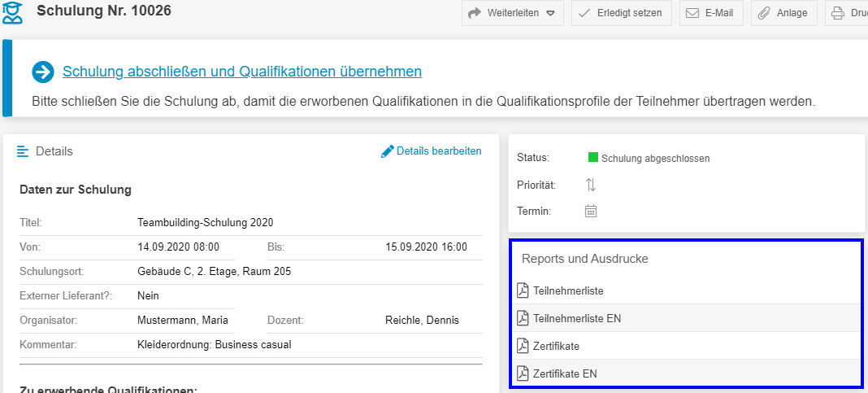Click the Details bearbeiten link
Image resolution: width=868 pixels, height=393 pixels.
pos(439,151)
